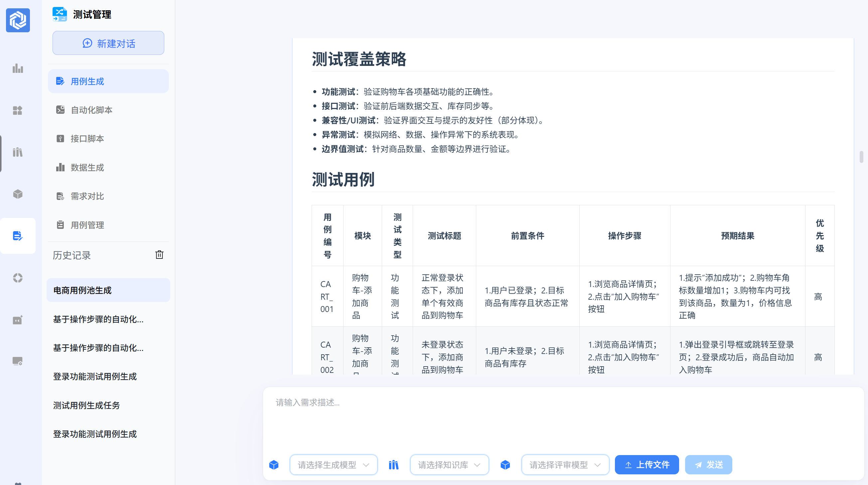Click the trash icon beside 历史记录
Image resolution: width=868 pixels, height=485 pixels.
159,255
